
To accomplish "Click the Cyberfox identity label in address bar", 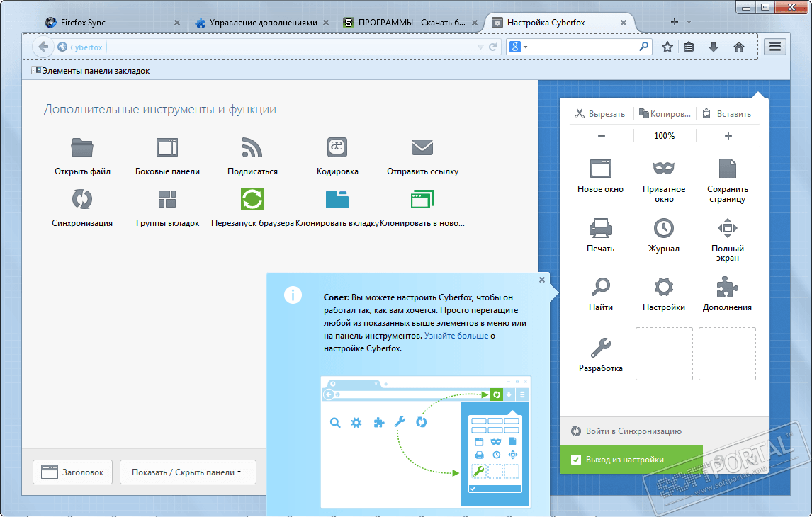I will (x=80, y=47).
